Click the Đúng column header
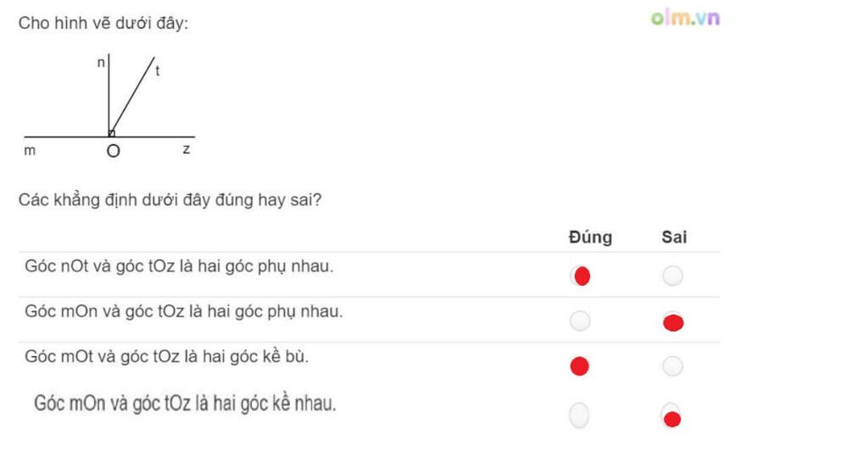Screen dimensions: 868x451 point(590,237)
